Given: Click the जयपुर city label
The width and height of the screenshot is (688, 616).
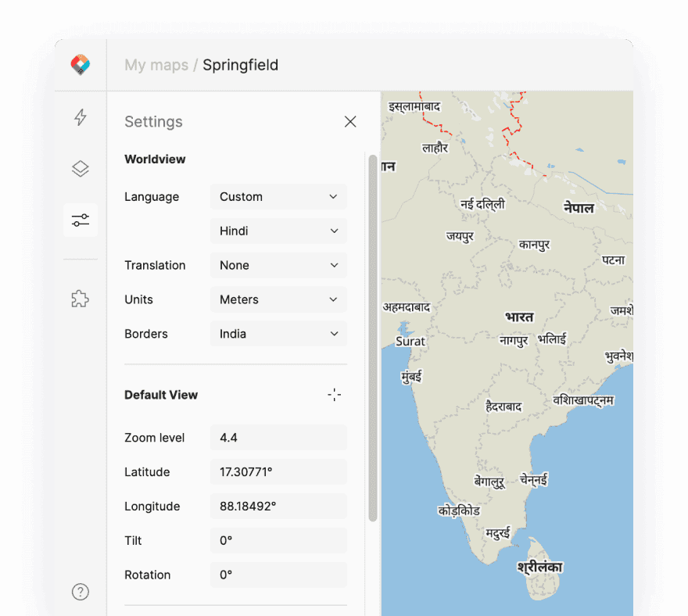Looking at the screenshot, I should tap(460, 236).
